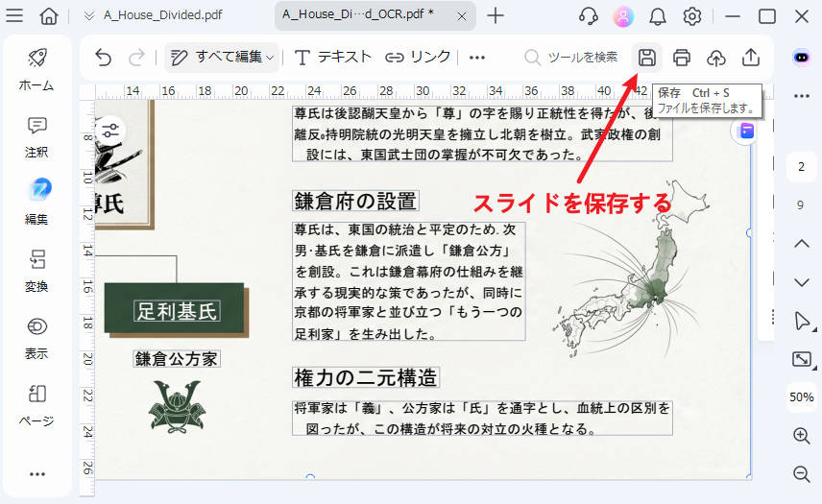Zoom in with the magnifier plus
822x504 pixels.
click(x=802, y=436)
